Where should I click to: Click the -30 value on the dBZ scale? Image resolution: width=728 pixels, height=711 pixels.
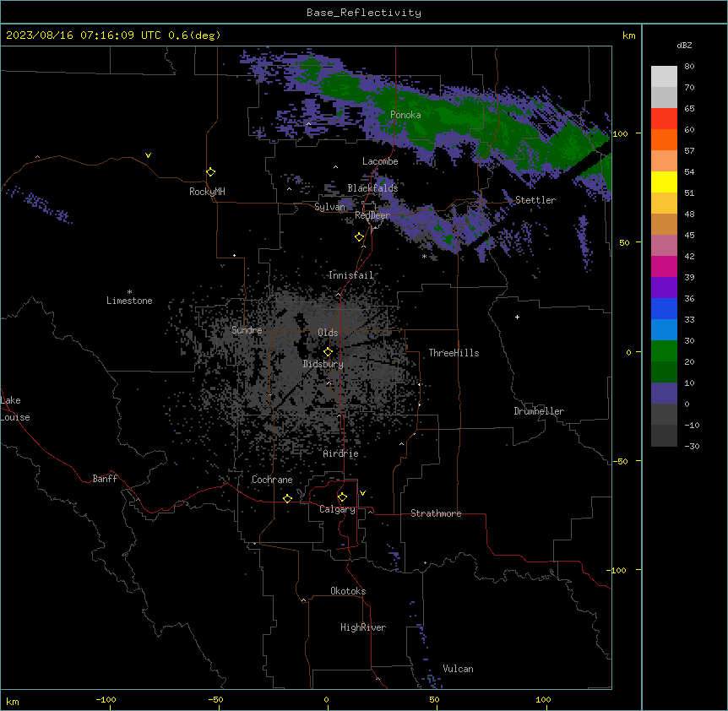pos(692,446)
